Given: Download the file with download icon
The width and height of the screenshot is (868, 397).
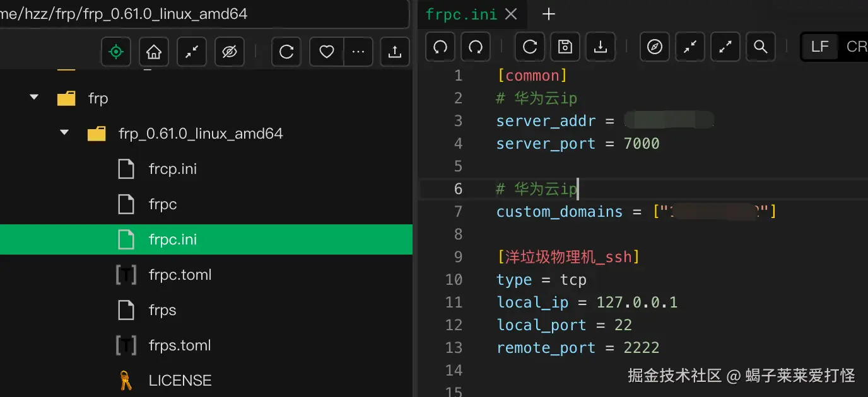Looking at the screenshot, I should click(x=601, y=47).
